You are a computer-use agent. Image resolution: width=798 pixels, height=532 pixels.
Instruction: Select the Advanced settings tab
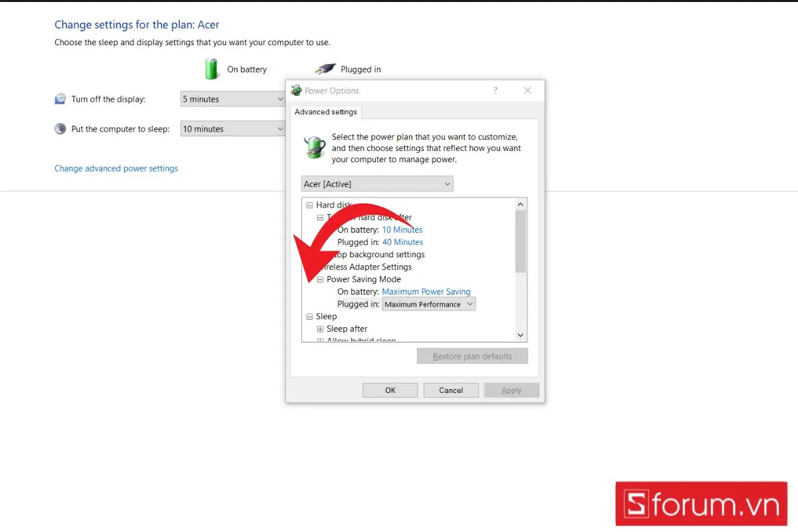[x=326, y=112]
